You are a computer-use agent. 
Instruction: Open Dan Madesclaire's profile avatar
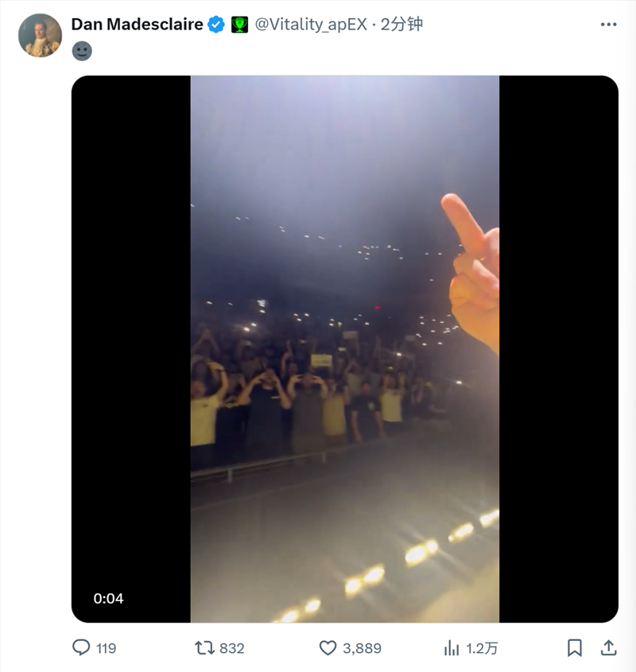point(40,35)
